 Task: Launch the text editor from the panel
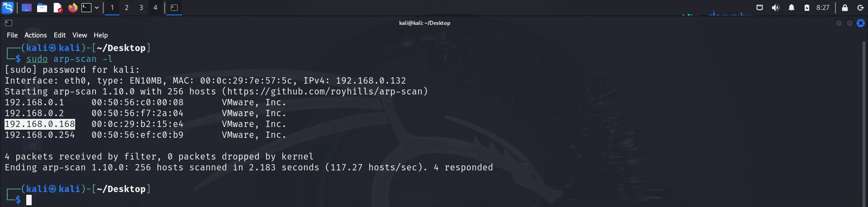coord(57,8)
